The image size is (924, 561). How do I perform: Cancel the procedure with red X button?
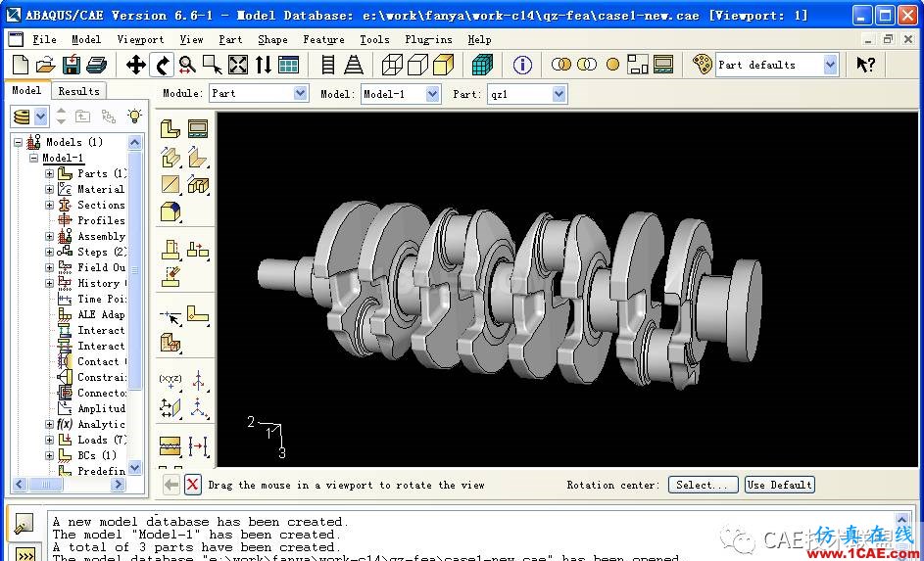click(192, 485)
